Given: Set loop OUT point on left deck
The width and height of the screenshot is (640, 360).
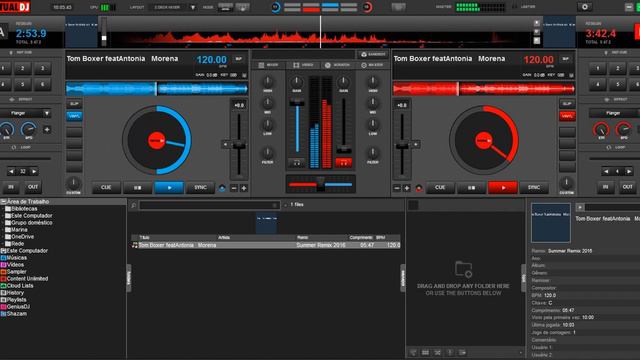Looking at the screenshot, I should point(33,187).
